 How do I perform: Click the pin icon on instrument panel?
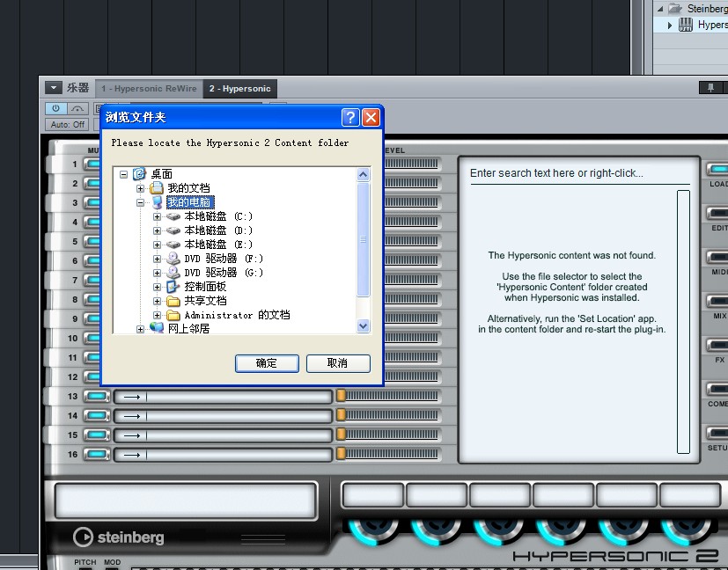point(710,88)
